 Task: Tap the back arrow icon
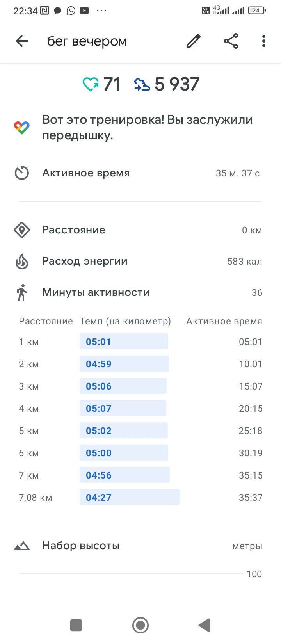[22, 41]
